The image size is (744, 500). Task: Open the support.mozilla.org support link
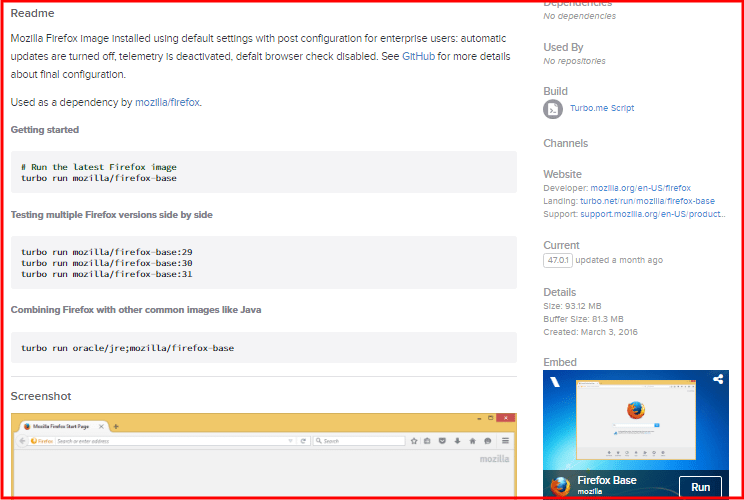pos(653,214)
